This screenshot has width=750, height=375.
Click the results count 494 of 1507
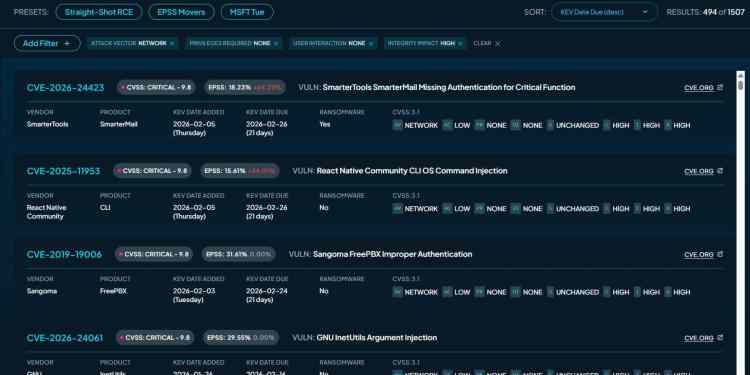pyautogui.click(x=706, y=12)
